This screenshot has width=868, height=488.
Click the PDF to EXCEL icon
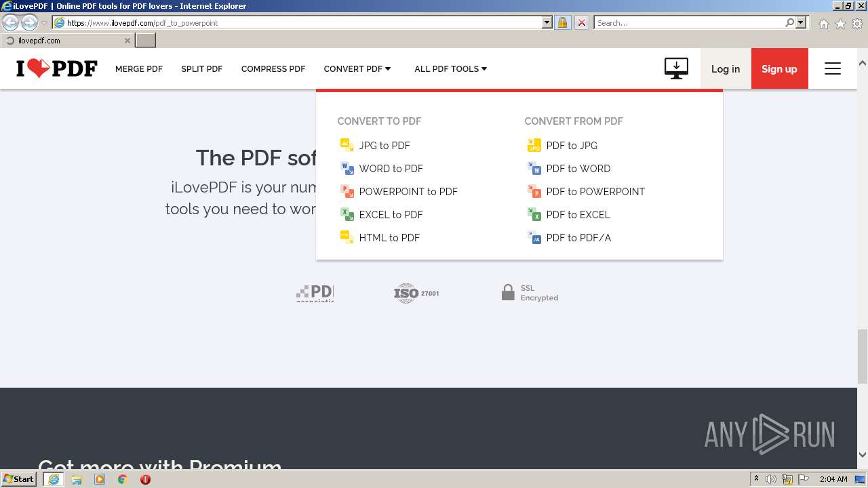point(534,214)
